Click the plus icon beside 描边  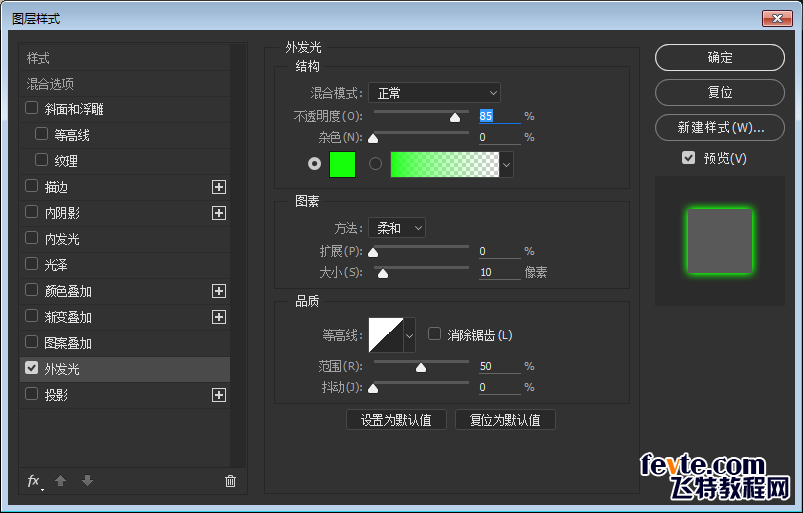click(x=219, y=187)
